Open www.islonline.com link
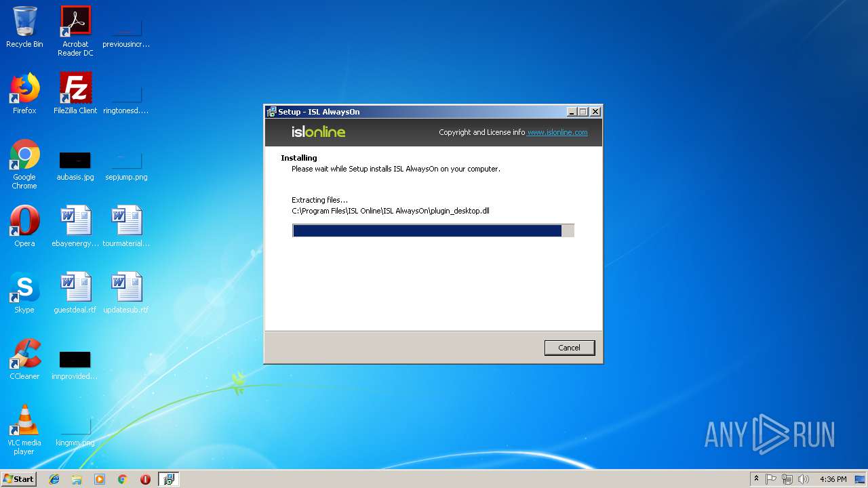The height and width of the screenshot is (488, 868). pos(557,132)
